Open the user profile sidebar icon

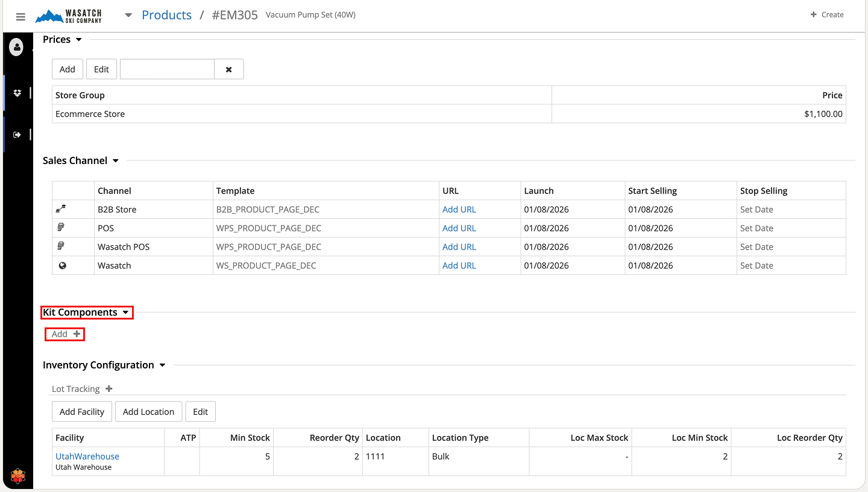click(x=17, y=47)
